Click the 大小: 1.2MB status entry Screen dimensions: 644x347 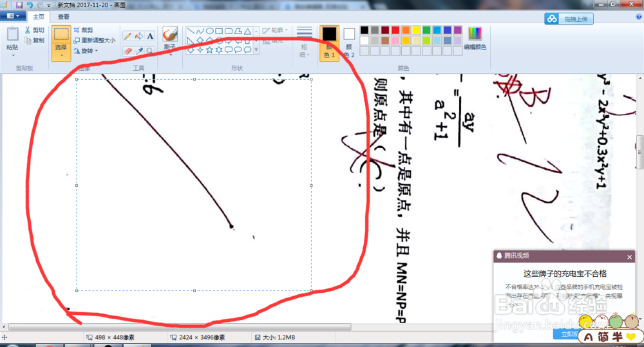tap(275, 337)
